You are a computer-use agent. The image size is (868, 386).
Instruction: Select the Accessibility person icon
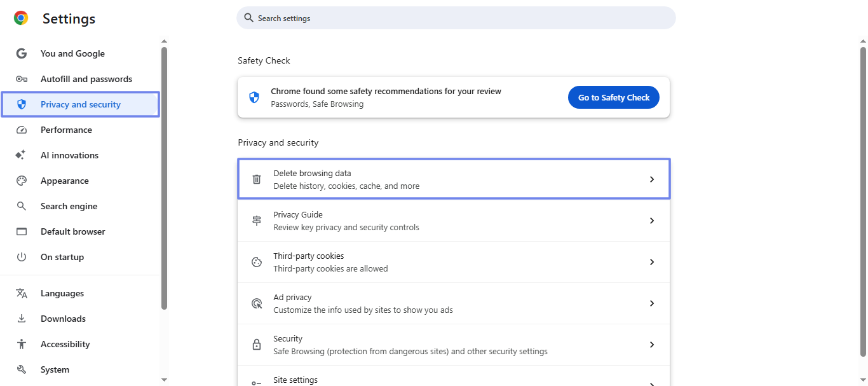tap(22, 343)
